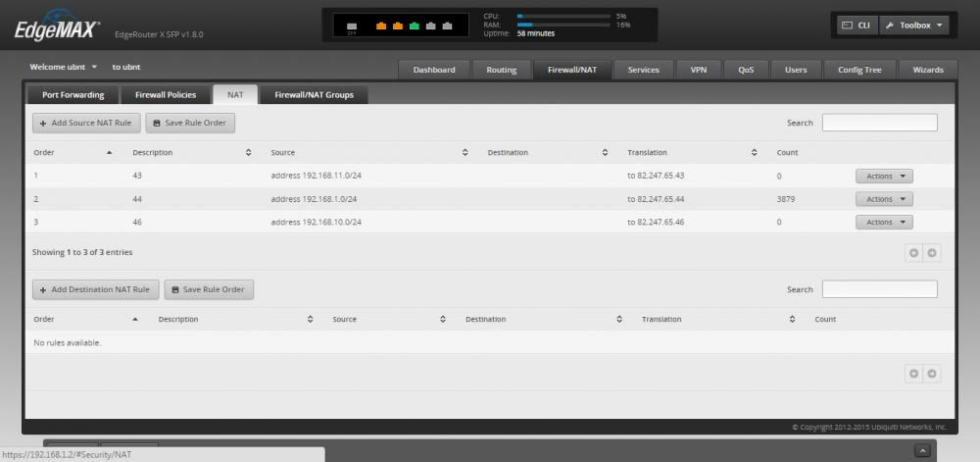
Task: Click Add Destination NAT Rule button
Action: pyautogui.click(x=95, y=289)
